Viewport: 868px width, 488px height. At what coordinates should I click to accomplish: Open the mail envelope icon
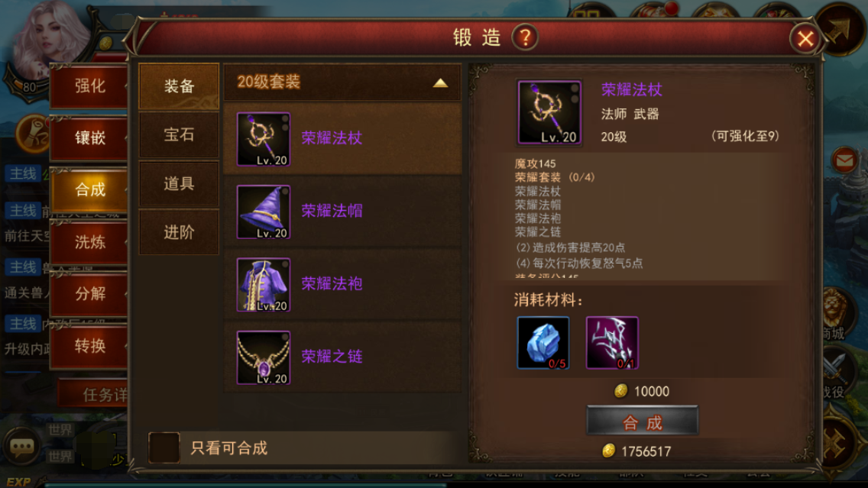pos(844,161)
